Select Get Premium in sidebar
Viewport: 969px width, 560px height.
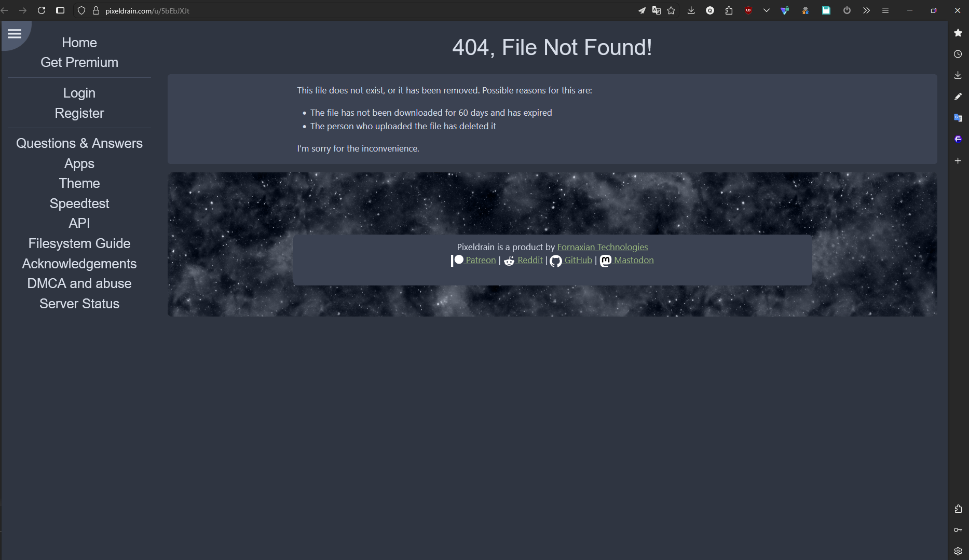(x=79, y=62)
